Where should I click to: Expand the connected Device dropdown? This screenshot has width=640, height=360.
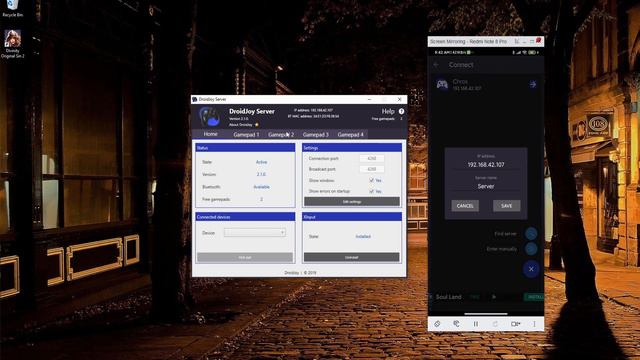(x=255, y=233)
